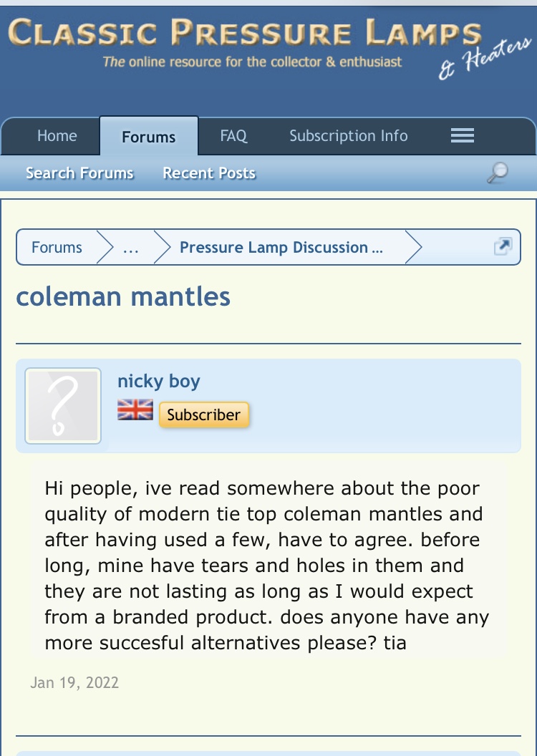Click the Search Forums link
This screenshot has width=537, height=756.
pyautogui.click(x=79, y=173)
